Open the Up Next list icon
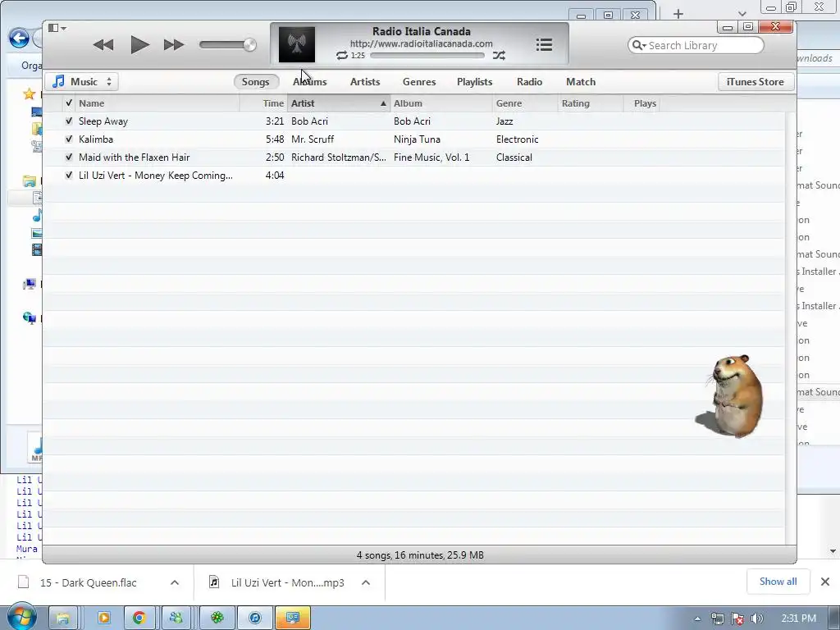The image size is (840, 630). tap(544, 45)
